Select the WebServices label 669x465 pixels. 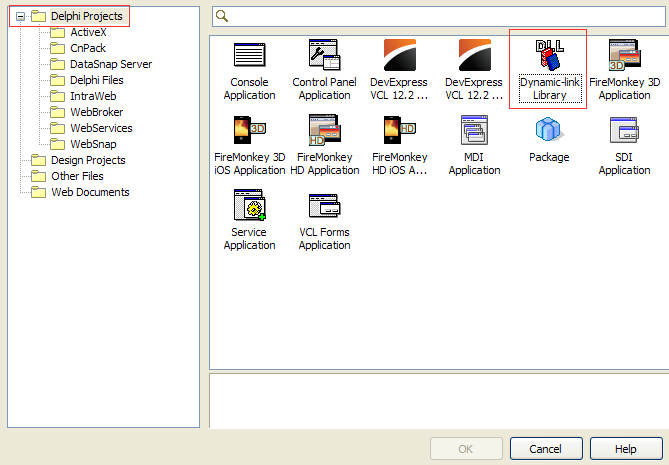tap(101, 128)
